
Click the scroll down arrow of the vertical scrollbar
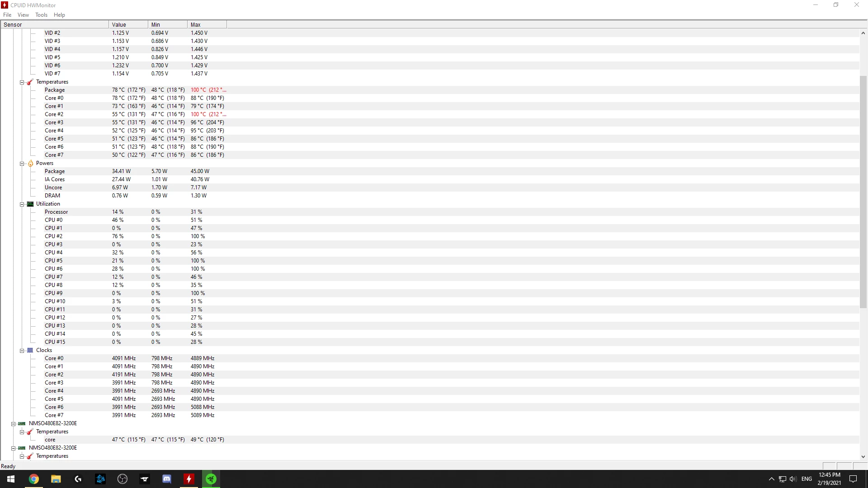[x=863, y=457]
